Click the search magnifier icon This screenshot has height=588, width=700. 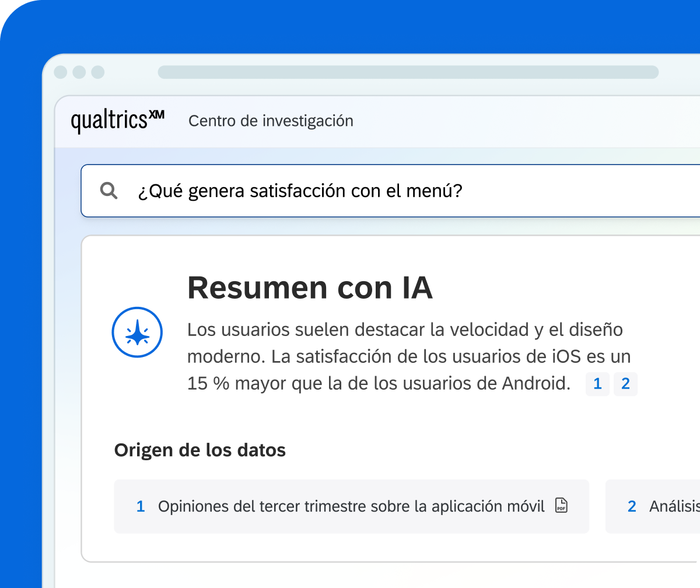pyautogui.click(x=108, y=191)
